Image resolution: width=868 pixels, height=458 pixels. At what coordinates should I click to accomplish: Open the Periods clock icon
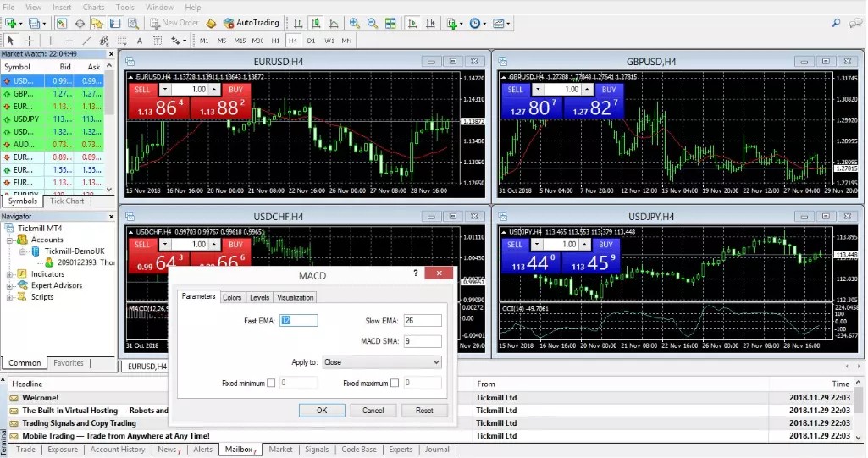(474, 23)
